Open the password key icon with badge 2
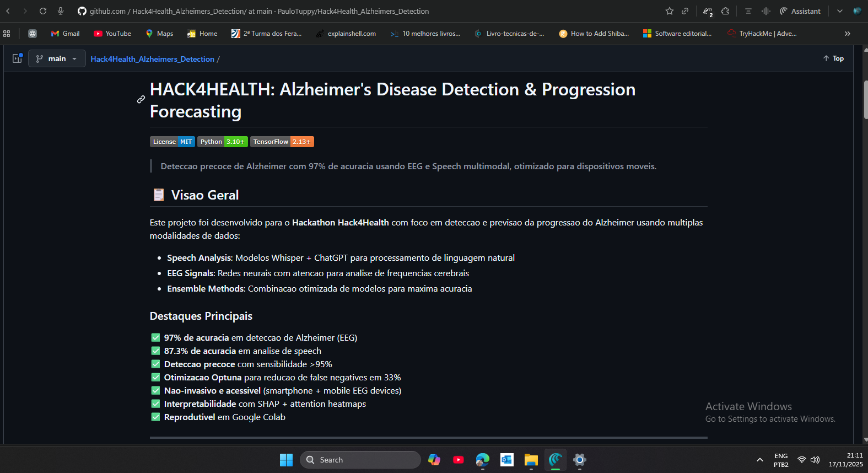 click(708, 12)
